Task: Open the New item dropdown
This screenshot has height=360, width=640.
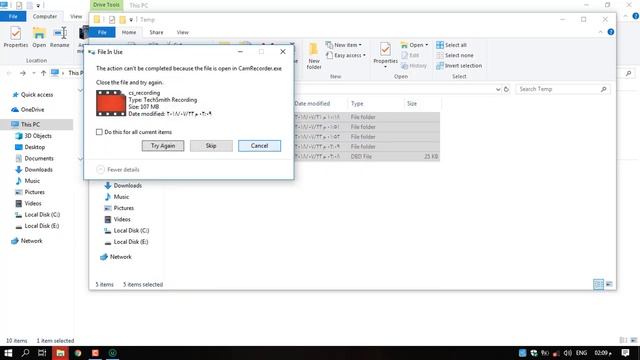Action: coord(344,45)
